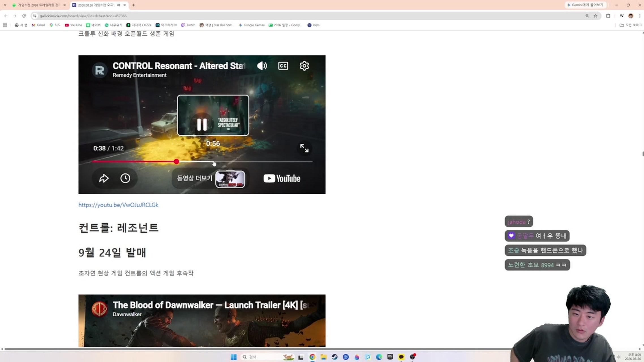The width and height of the screenshot is (644, 362).
Task: Open YouTube player settings gear
Action: click(304, 66)
